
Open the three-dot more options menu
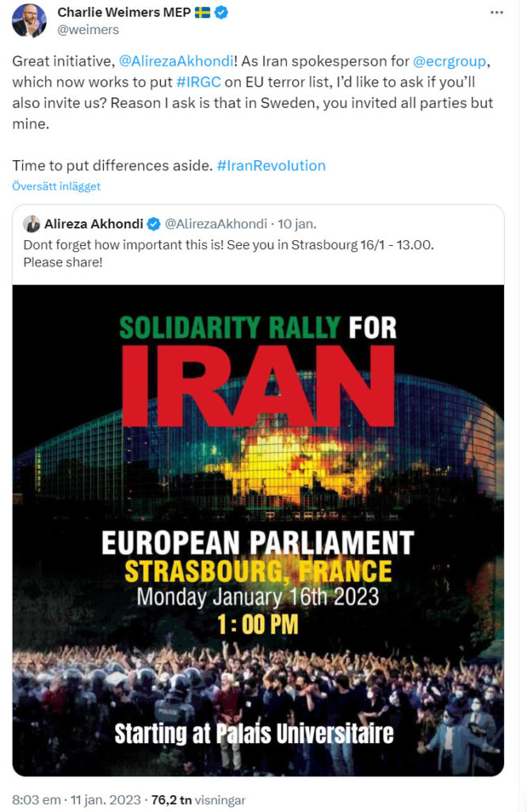[496, 13]
